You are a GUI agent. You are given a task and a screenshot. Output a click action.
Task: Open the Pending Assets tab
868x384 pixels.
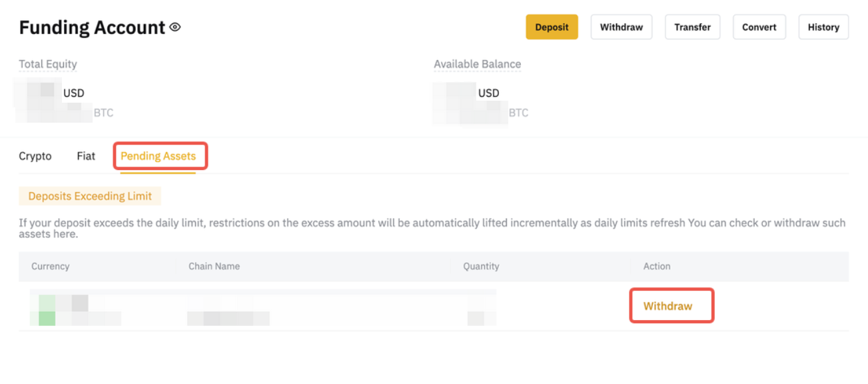point(158,156)
